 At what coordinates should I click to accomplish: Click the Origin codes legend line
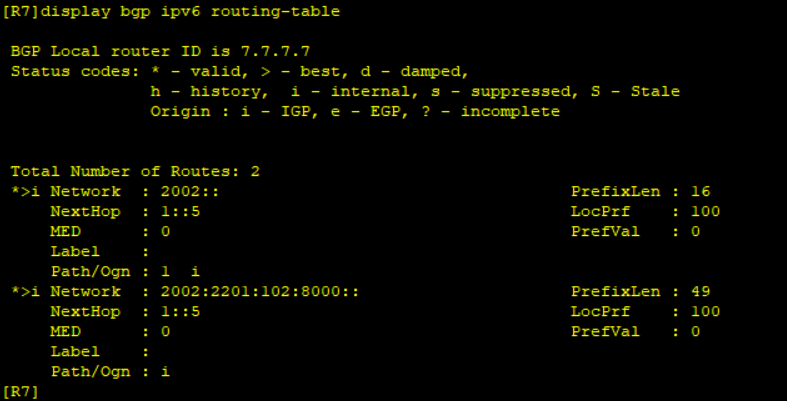pyautogui.click(x=355, y=111)
